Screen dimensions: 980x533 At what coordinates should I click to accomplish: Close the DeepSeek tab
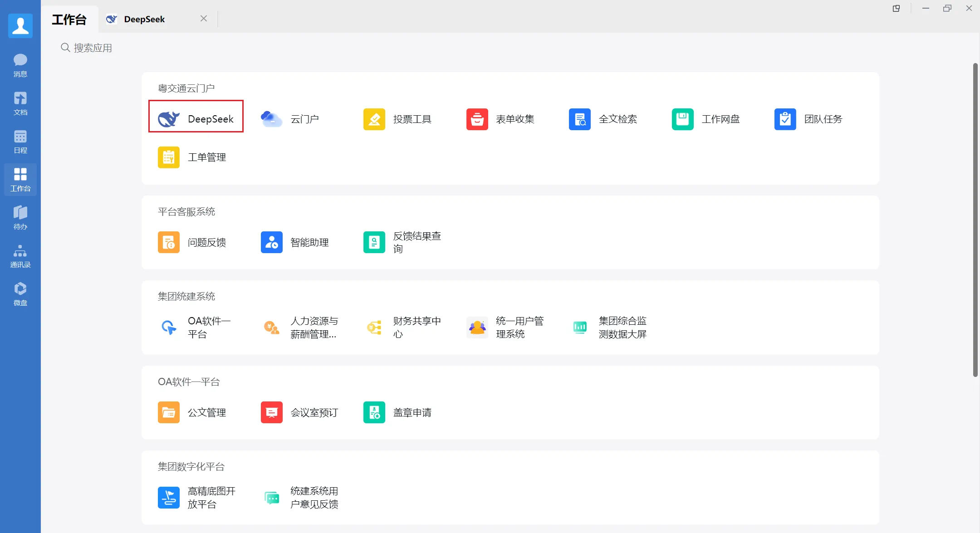(x=204, y=19)
